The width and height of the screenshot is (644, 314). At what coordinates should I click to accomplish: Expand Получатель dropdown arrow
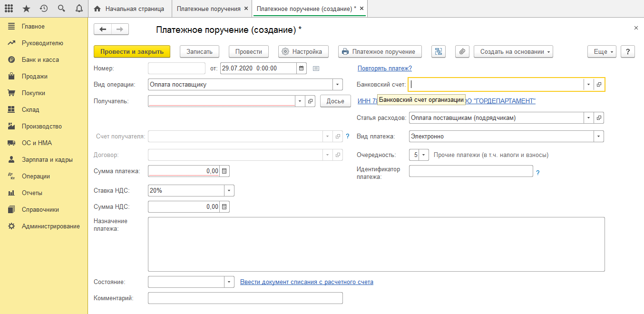(x=300, y=101)
